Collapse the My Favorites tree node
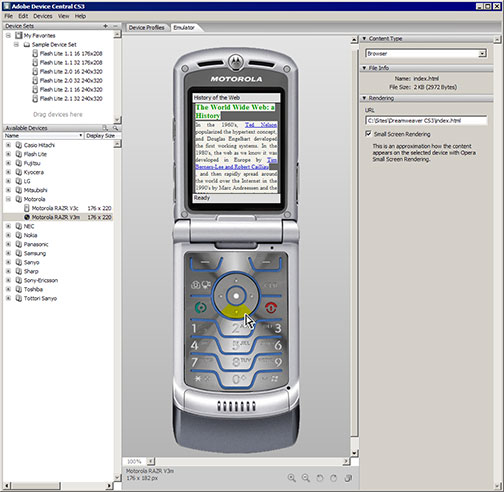The image size is (504, 492). [8, 35]
